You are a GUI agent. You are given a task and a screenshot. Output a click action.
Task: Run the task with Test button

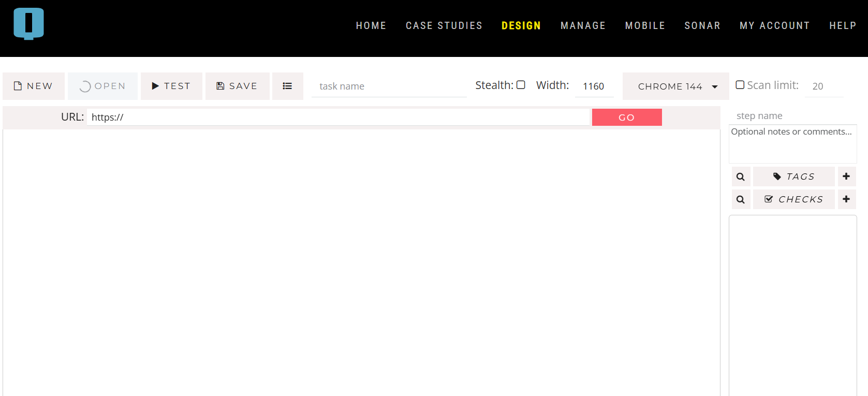click(171, 86)
